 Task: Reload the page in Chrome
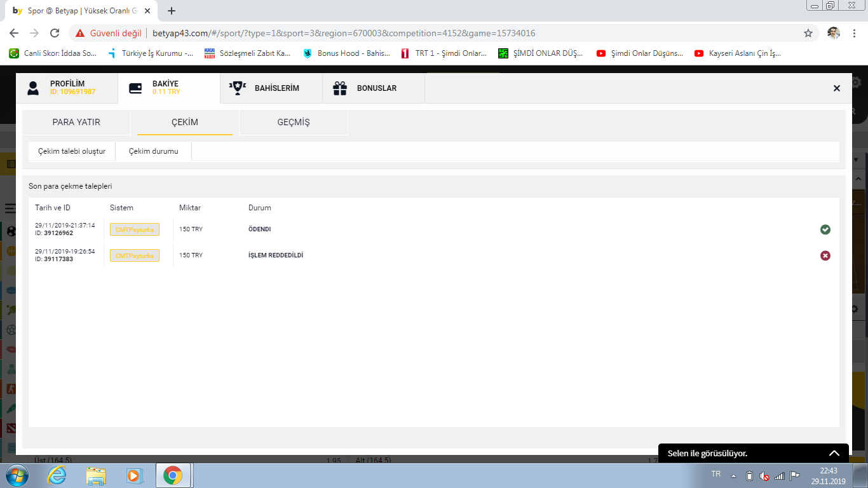point(55,33)
